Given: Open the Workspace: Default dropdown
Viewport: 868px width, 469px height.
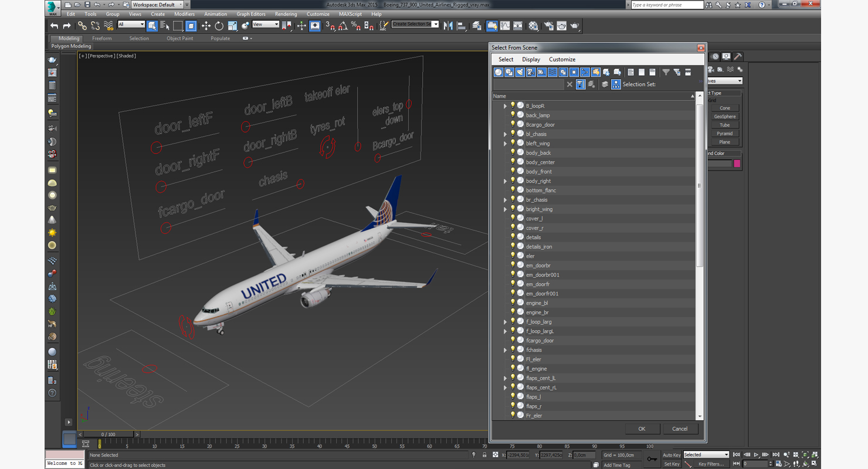Looking at the screenshot, I should click(x=157, y=5).
